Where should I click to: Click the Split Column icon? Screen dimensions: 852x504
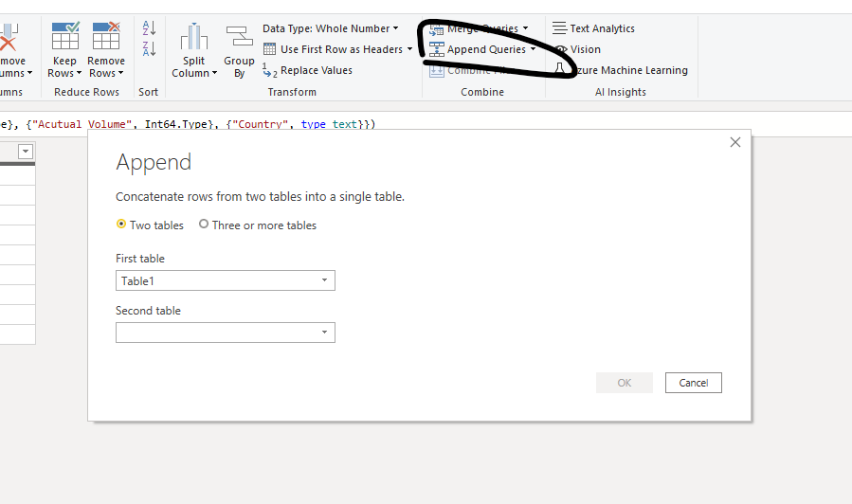coord(194,36)
